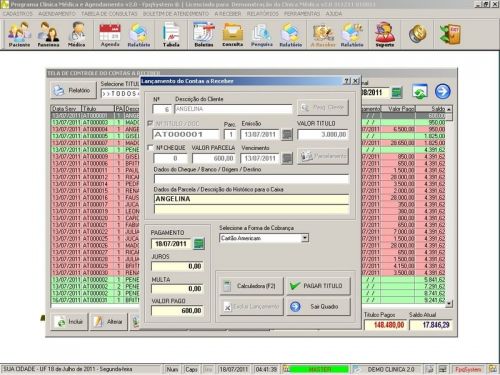
Task: Click the history field containing ANGELINA
Action: 251,199
